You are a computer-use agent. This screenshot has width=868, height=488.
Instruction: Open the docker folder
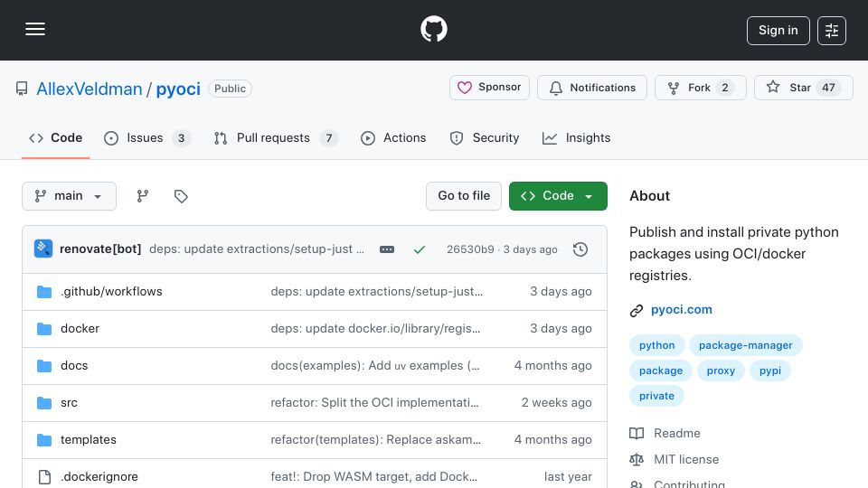[x=80, y=329]
